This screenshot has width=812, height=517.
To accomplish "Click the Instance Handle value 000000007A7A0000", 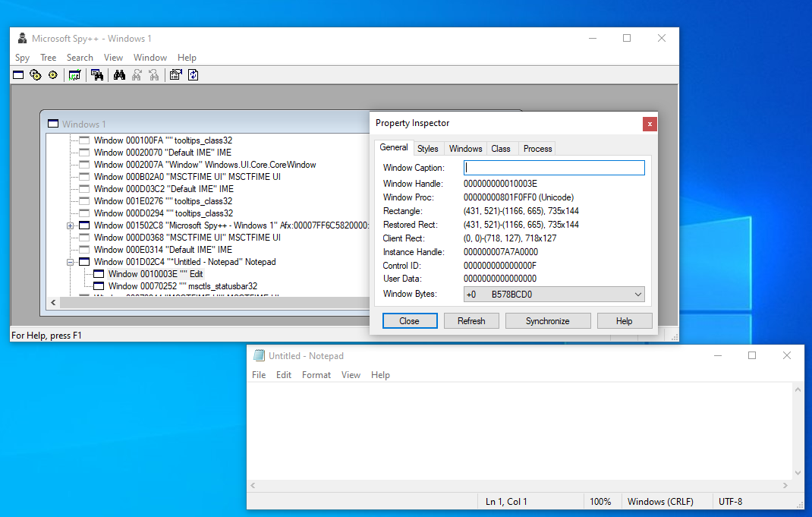I will click(501, 252).
